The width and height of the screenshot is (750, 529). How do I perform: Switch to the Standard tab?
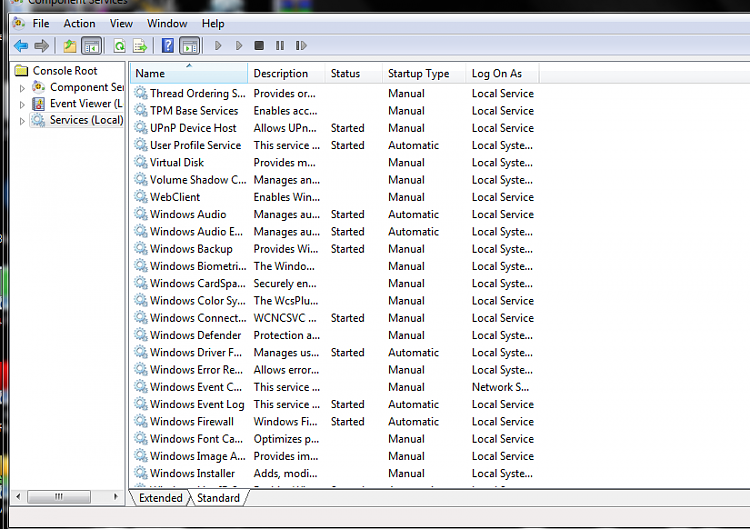pos(218,498)
